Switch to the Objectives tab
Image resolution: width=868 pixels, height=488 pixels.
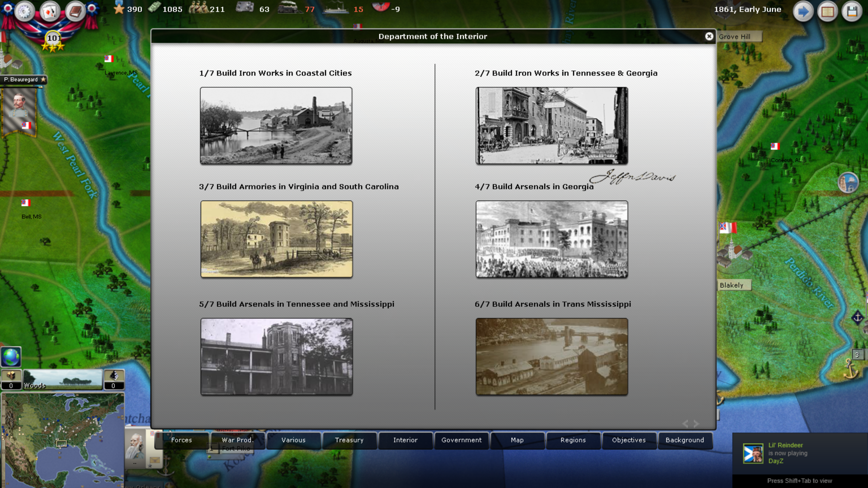tap(629, 440)
